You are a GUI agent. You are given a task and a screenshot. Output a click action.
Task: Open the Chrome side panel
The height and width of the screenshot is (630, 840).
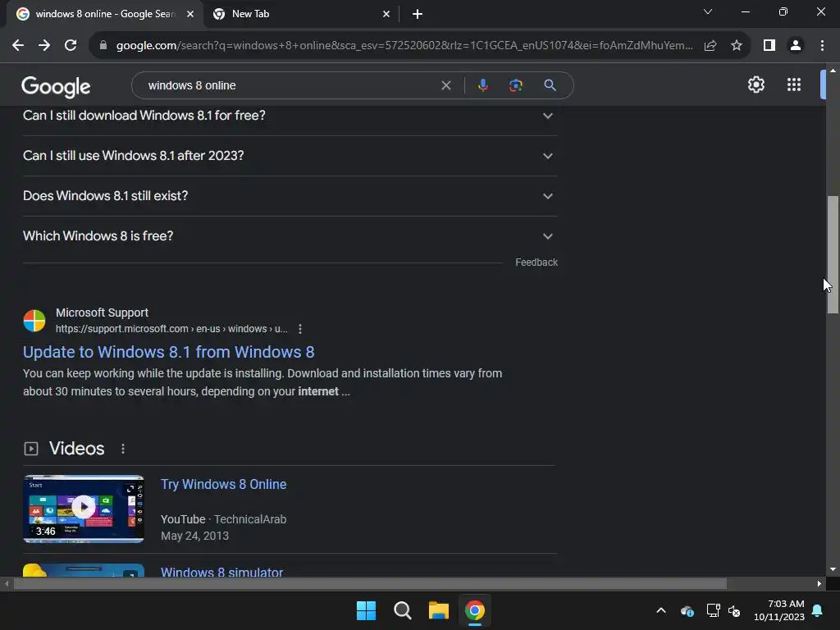point(769,46)
